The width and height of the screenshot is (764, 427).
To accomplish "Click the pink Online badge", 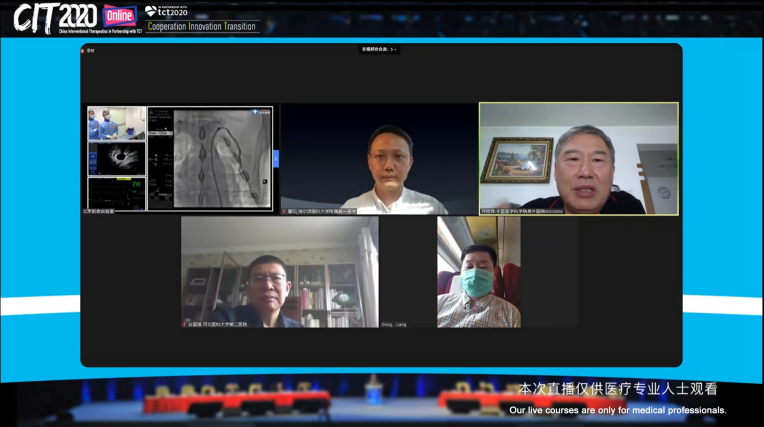I will [119, 14].
